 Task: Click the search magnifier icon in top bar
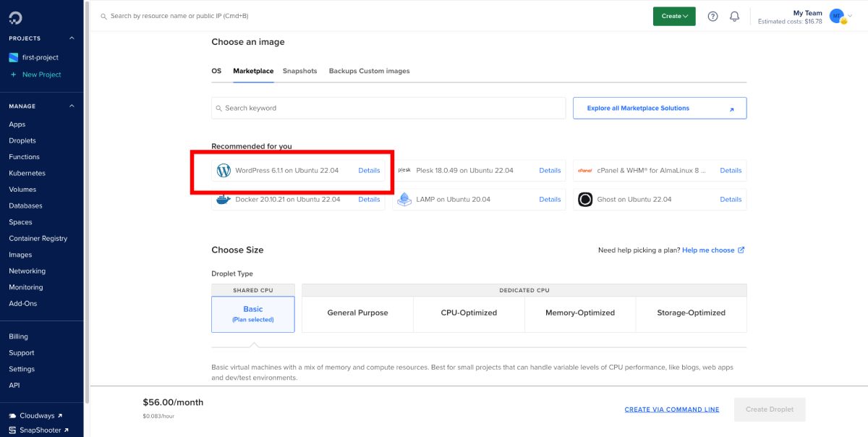pyautogui.click(x=104, y=16)
